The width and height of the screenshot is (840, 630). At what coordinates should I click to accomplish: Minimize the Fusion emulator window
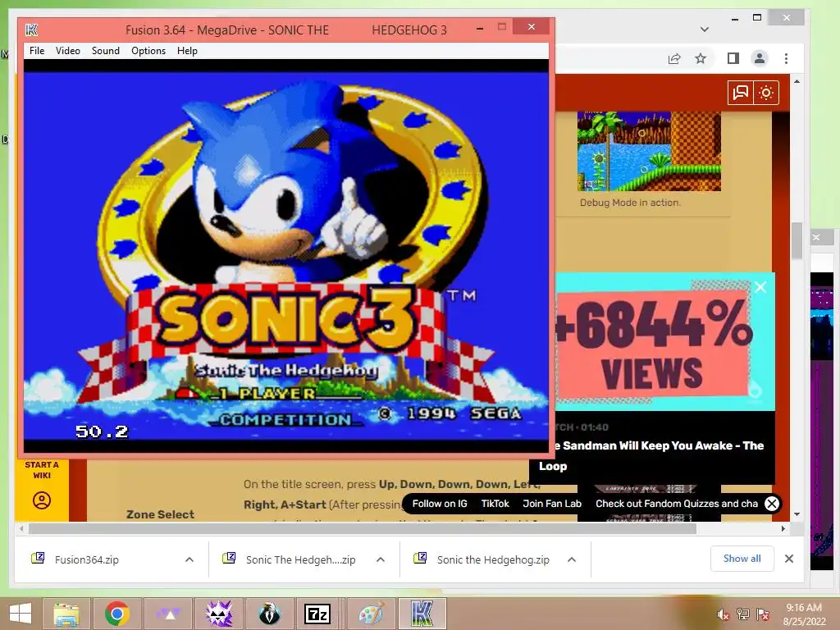click(480, 28)
